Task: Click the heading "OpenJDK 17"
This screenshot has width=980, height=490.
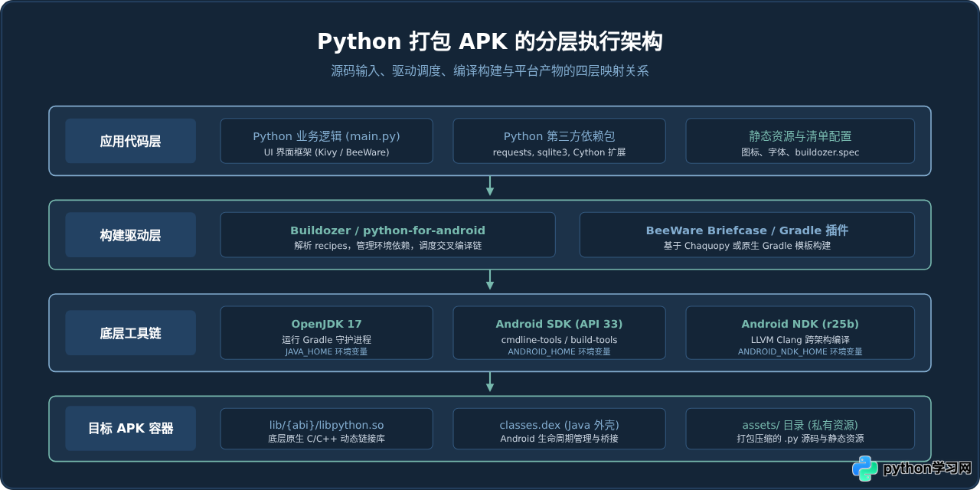Action: tap(326, 325)
